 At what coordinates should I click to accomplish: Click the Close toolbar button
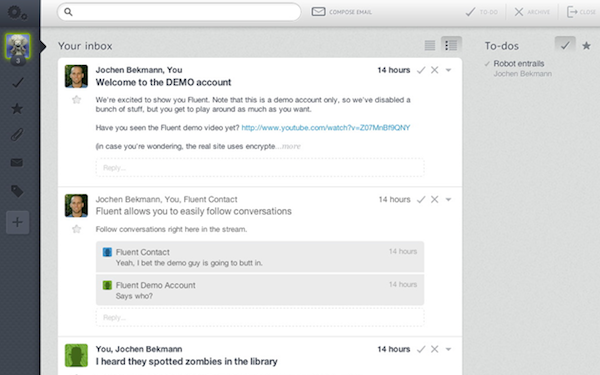[581, 12]
